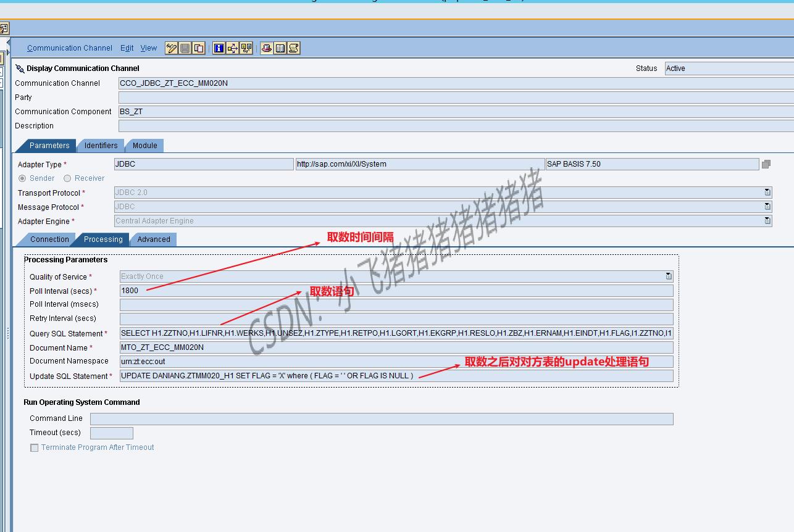The height and width of the screenshot is (532, 794).
Task: Click the where-used arrow icon
Action: [x=232, y=48]
